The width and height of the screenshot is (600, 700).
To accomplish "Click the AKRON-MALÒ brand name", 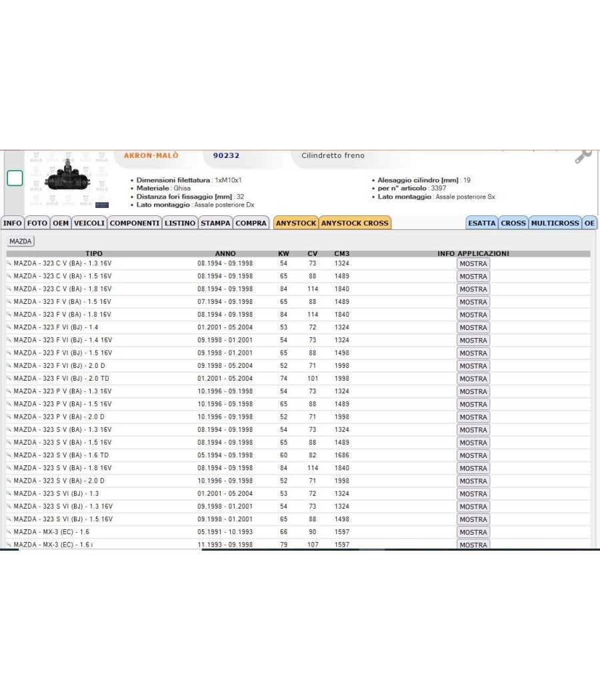I will tap(151, 155).
